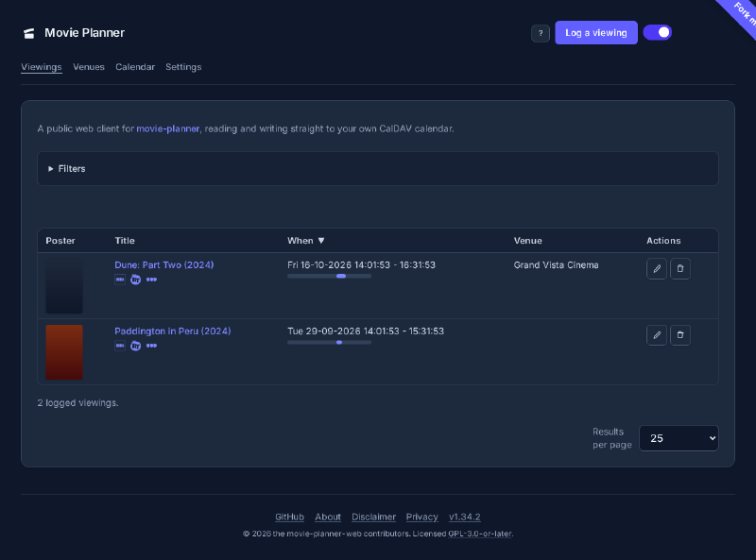Sort by the When column header
The height and width of the screenshot is (560, 756).
point(305,241)
